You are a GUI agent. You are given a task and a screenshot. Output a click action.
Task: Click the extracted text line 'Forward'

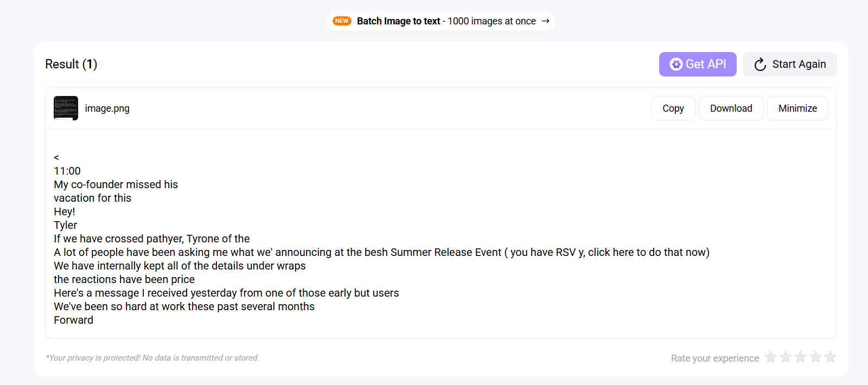point(73,320)
